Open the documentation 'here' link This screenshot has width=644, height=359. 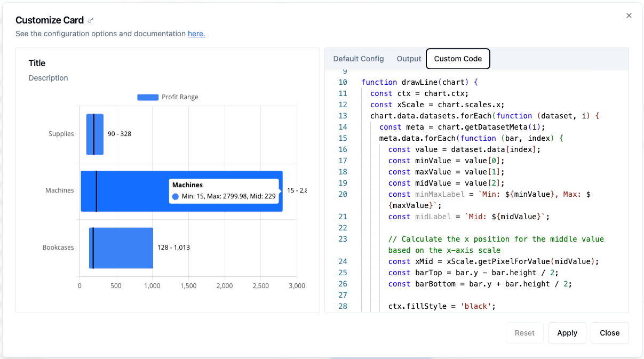coord(196,34)
